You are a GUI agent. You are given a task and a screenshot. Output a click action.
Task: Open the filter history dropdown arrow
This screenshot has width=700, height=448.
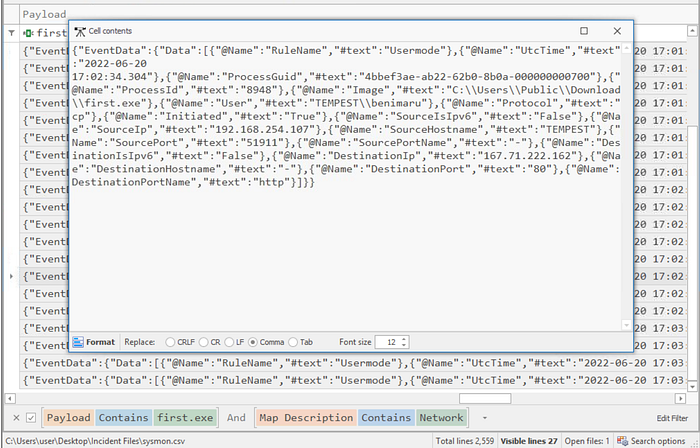pos(484,418)
